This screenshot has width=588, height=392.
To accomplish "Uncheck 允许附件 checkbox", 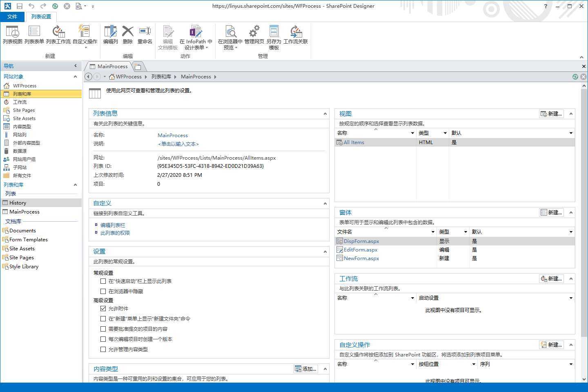I will click(x=103, y=309).
